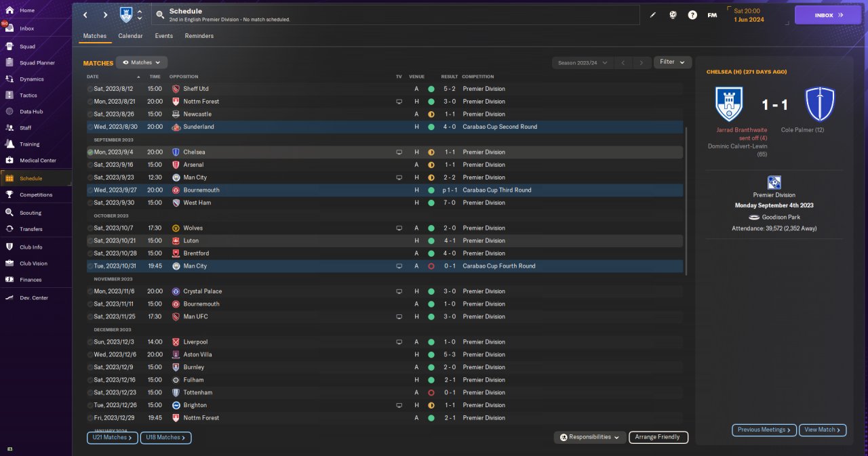868x456 pixels.
Task: Click the date and time display
Action: coord(749,15)
